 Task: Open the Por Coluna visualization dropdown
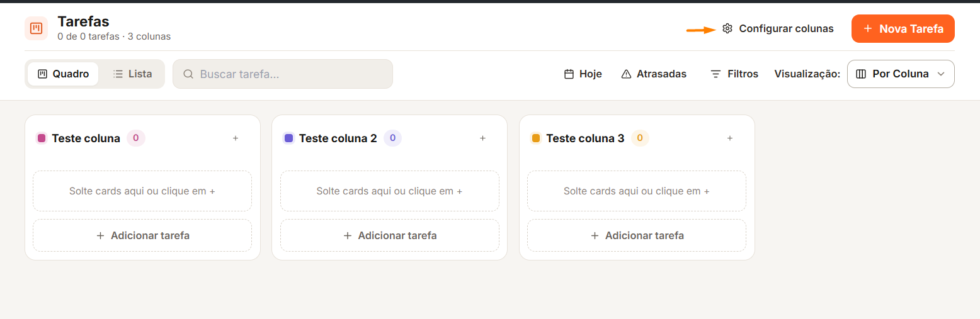tap(901, 74)
